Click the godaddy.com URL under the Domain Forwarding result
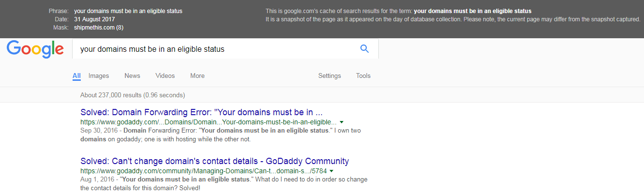Screen dimensions: 644x196 coord(209,122)
